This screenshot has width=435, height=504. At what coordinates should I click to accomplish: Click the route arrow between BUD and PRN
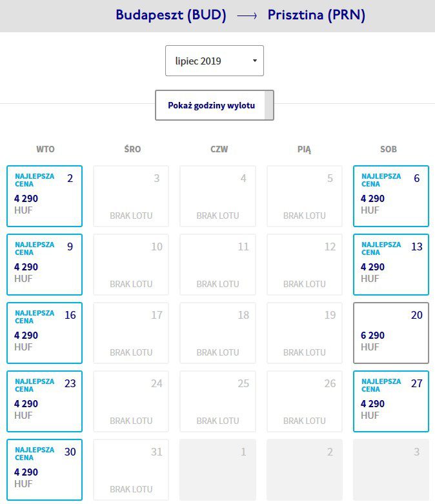pyautogui.click(x=247, y=15)
